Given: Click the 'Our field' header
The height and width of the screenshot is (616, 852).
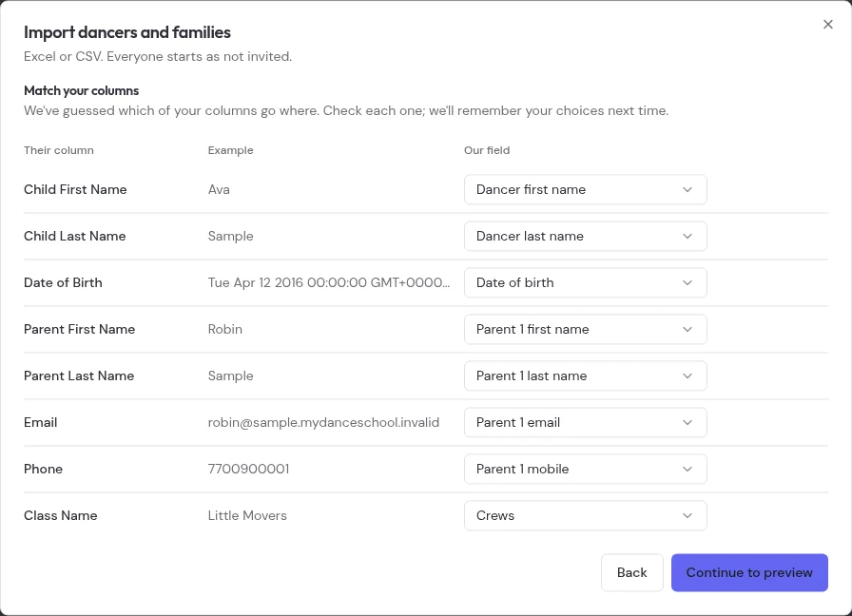Looking at the screenshot, I should [x=487, y=150].
